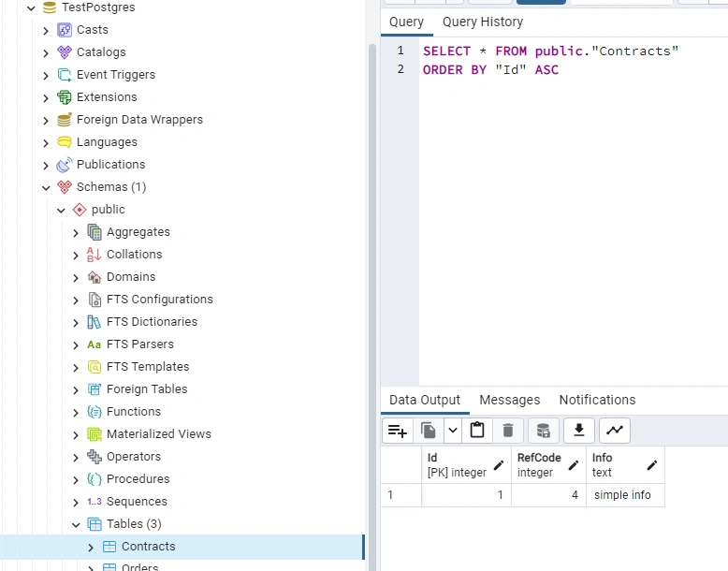Image resolution: width=728 pixels, height=571 pixels.
Task: Select the Procedures tree item
Action: pyautogui.click(x=138, y=479)
